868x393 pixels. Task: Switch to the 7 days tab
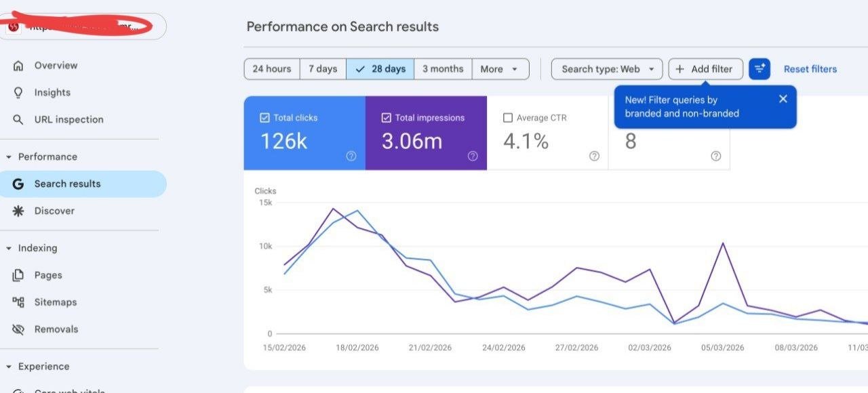(322, 68)
